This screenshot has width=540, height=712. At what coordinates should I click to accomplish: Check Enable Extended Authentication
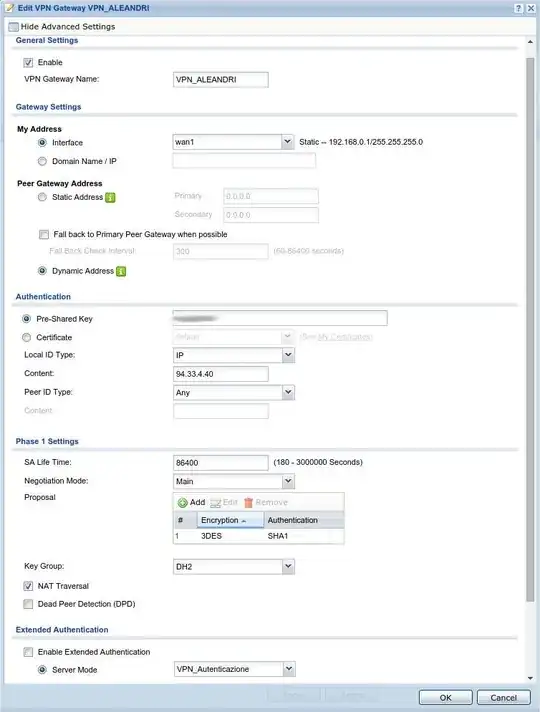[x=28, y=652]
